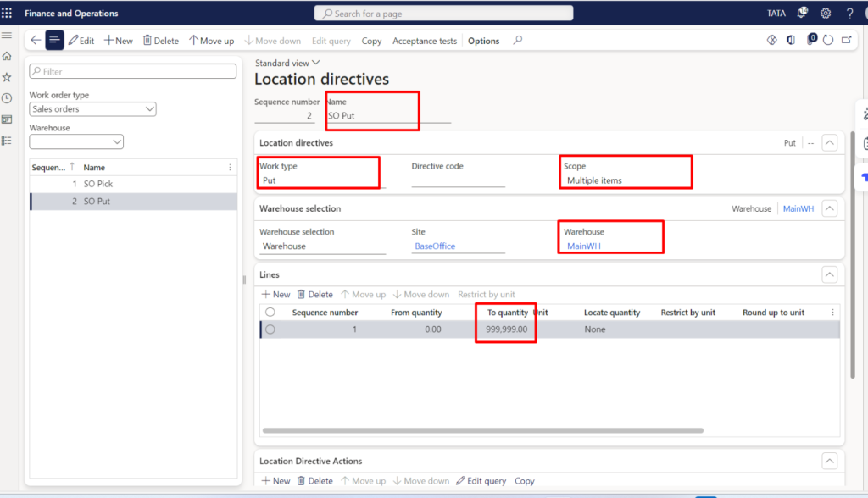Image resolution: width=868 pixels, height=498 pixels.
Task: Click the To quantity cell 999,999.00
Action: [507, 329]
